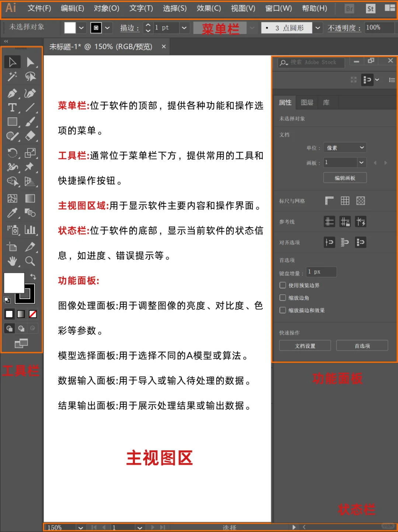Toggle the grid display icon

coord(345,201)
